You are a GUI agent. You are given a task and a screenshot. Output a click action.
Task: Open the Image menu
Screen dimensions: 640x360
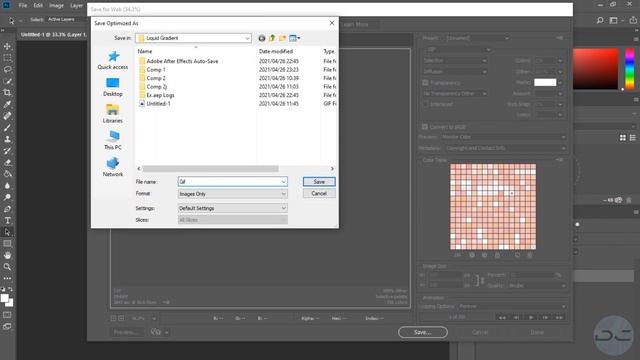point(56,5)
